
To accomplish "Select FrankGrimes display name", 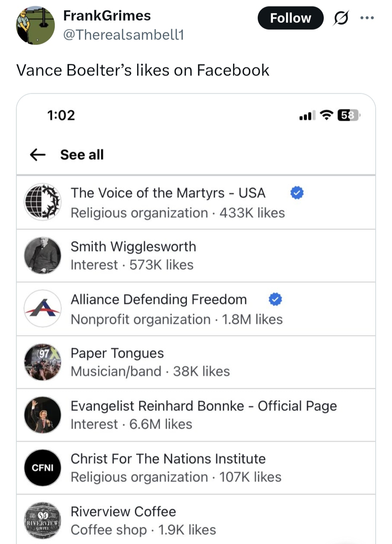I will coord(107,16).
